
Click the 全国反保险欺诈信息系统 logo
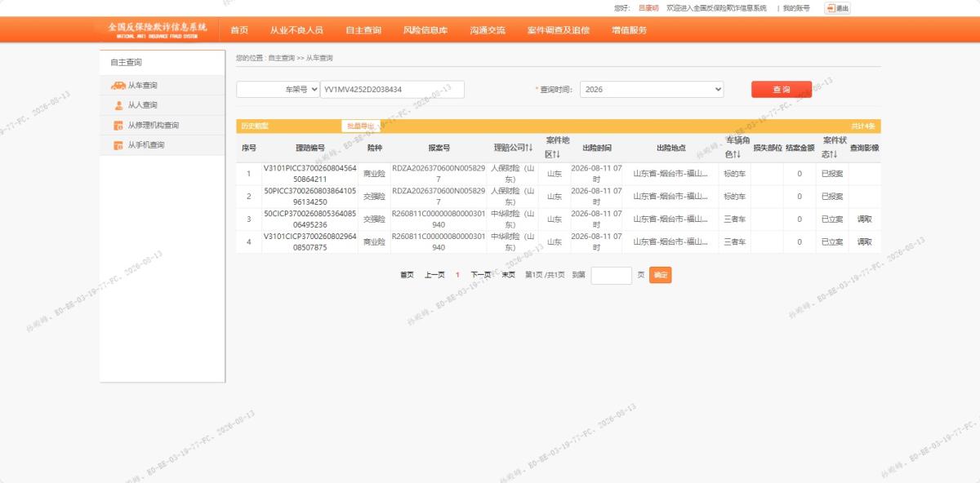coord(157,30)
